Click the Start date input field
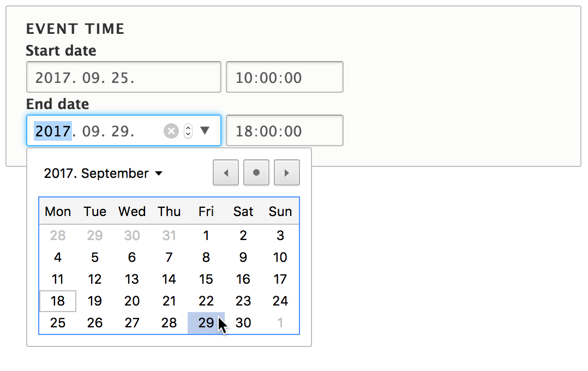 (123, 77)
